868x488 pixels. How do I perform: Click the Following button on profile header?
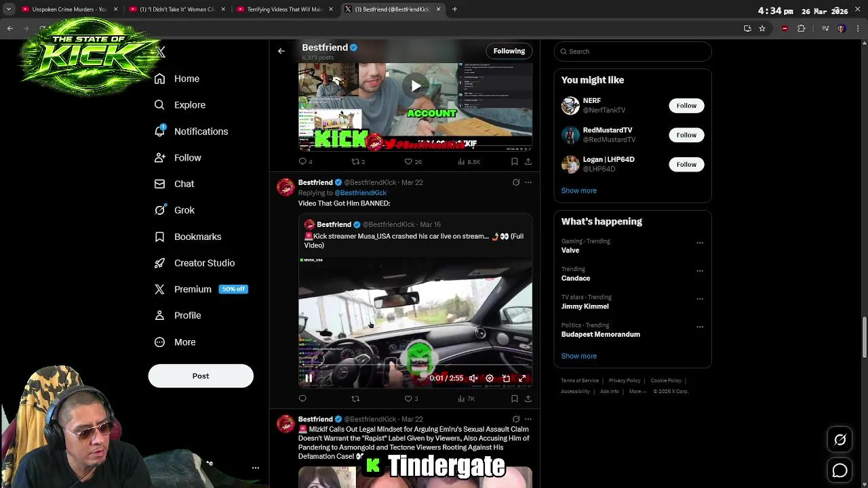(509, 51)
